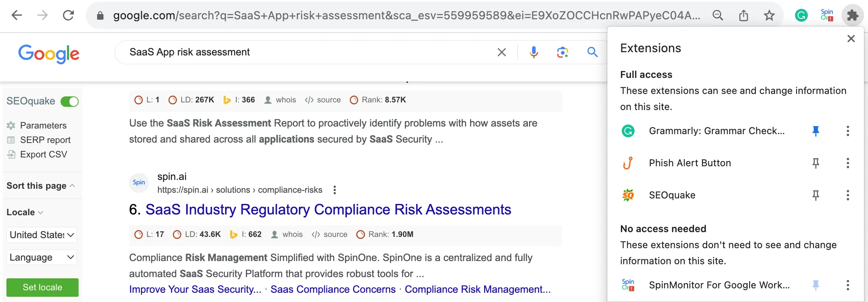The height and width of the screenshot is (302, 868).
Task: Open the Chrome extensions puzzle icon
Action: click(x=853, y=15)
